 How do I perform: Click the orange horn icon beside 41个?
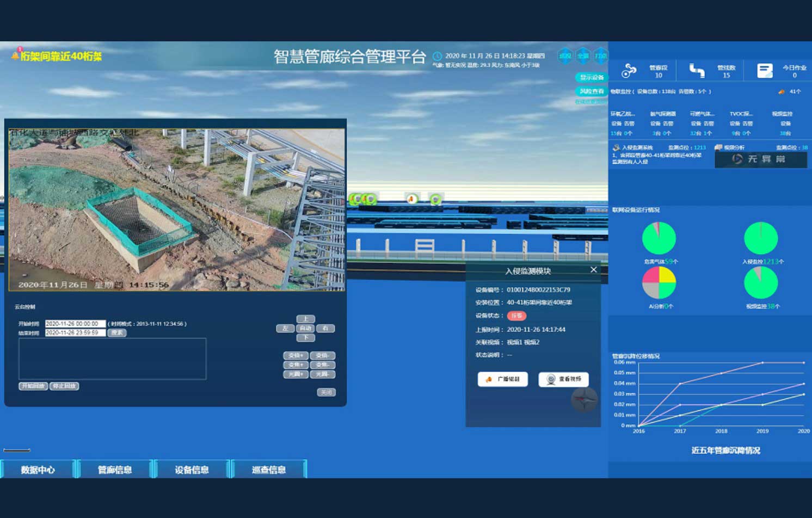click(x=782, y=91)
